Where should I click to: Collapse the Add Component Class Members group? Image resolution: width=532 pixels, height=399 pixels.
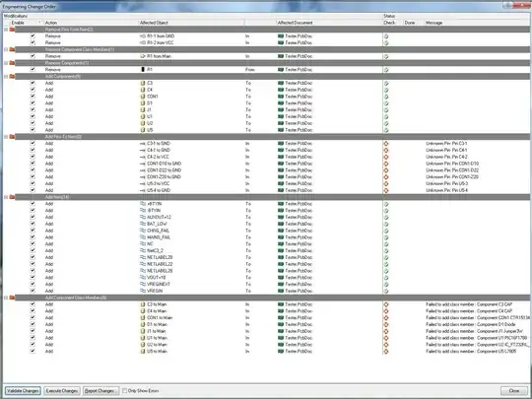point(6,298)
